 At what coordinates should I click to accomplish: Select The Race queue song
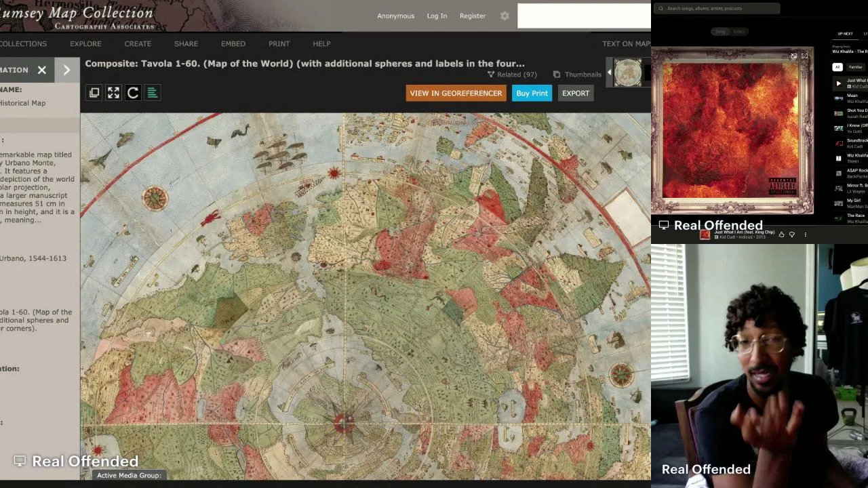(x=850, y=218)
